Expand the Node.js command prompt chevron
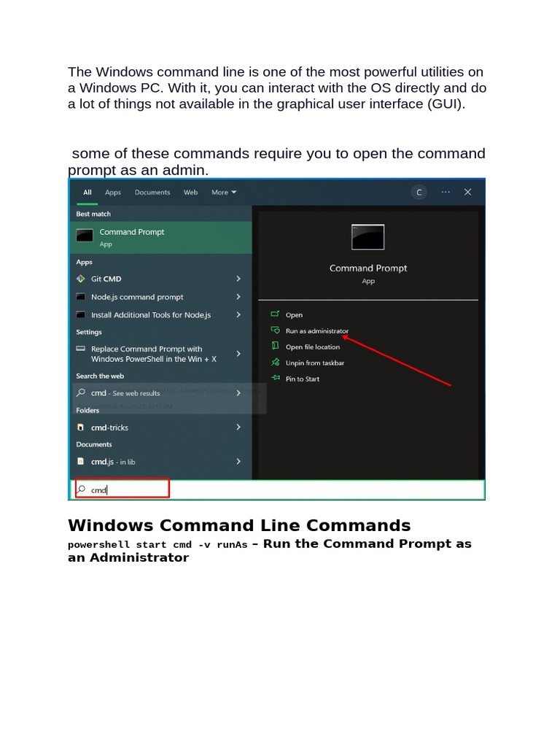 238,297
